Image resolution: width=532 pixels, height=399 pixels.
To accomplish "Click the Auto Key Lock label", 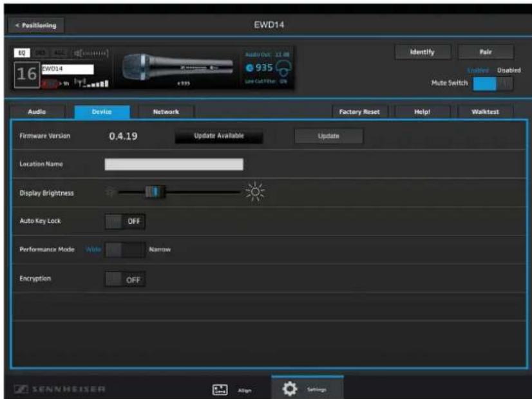I will [40, 221].
